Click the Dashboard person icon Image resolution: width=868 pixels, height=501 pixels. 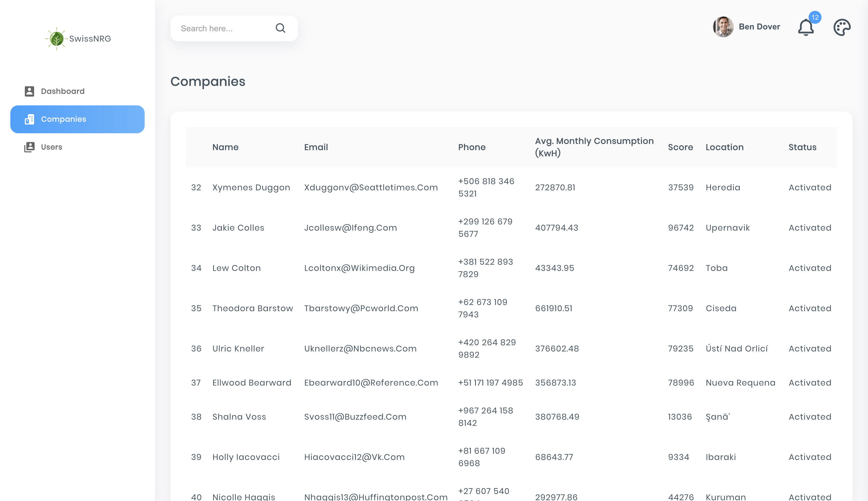pyautogui.click(x=30, y=91)
